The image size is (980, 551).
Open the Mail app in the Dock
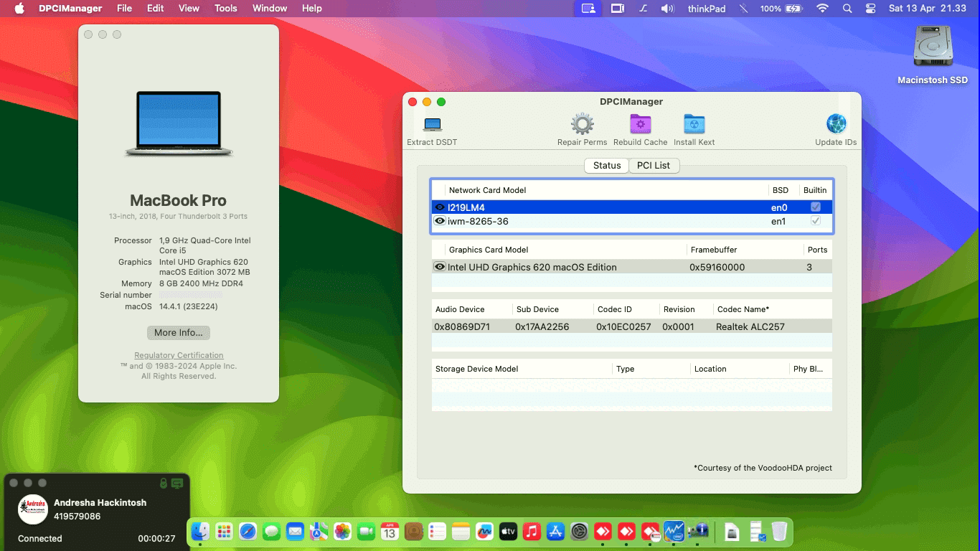point(295,532)
